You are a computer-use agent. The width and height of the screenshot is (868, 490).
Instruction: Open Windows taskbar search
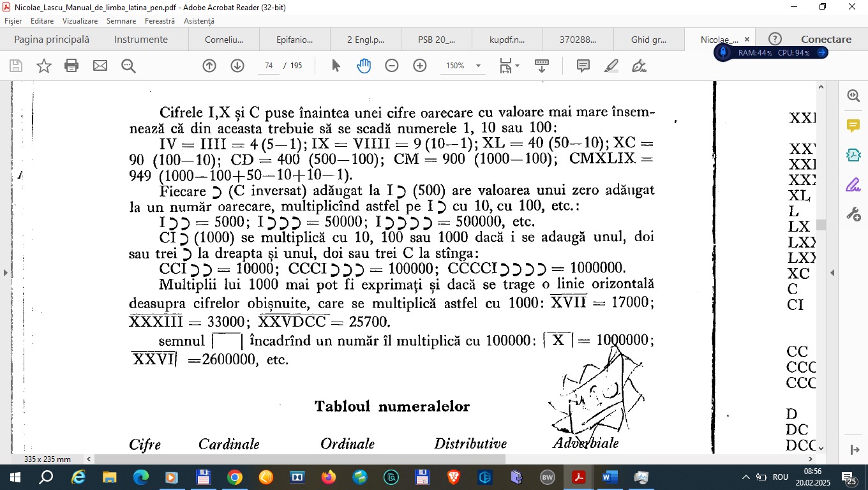tap(46, 477)
